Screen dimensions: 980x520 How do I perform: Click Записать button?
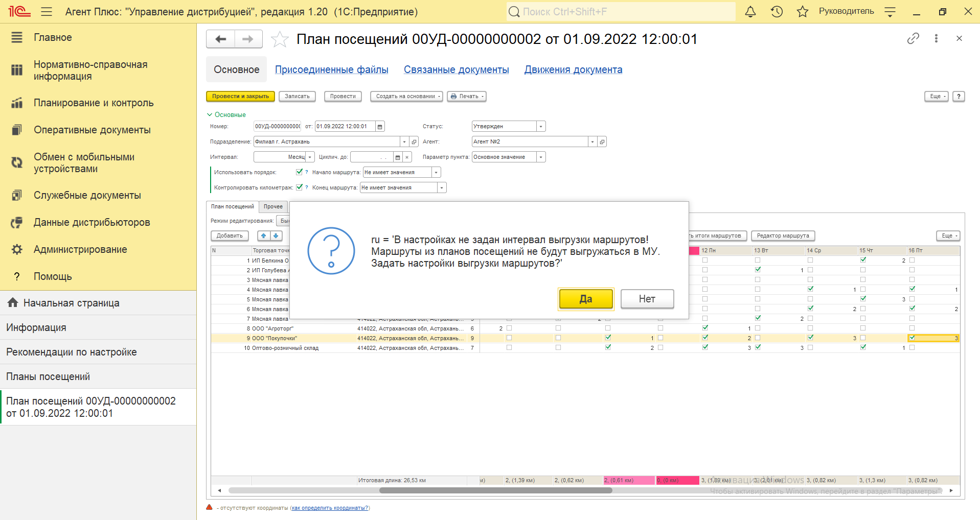pos(297,96)
